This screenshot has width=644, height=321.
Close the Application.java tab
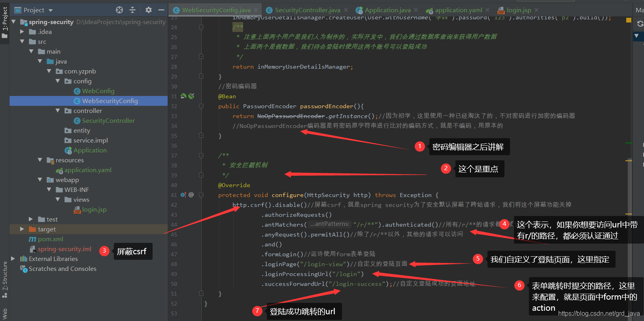[x=416, y=10]
